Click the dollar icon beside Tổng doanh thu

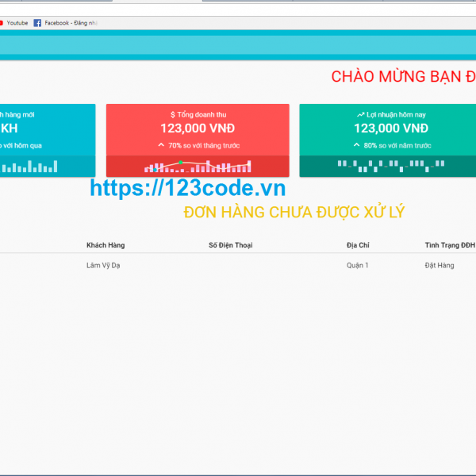(x=173, y=115)
